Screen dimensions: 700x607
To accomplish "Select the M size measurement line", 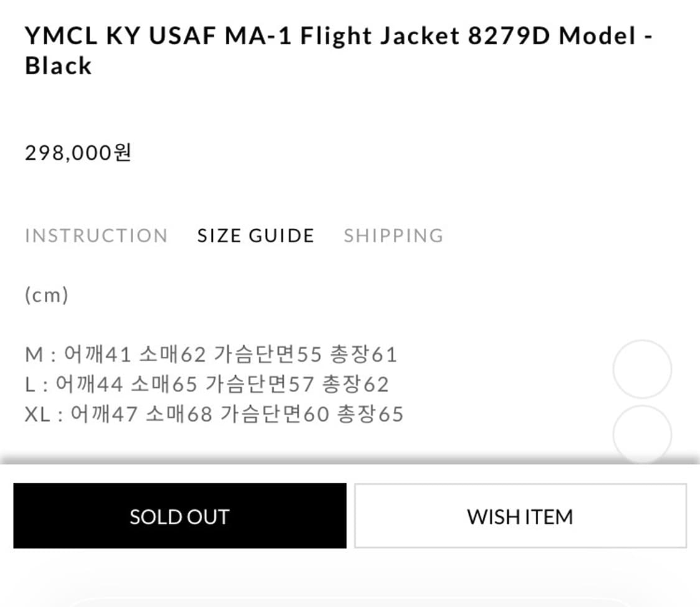I will [212, 354].
